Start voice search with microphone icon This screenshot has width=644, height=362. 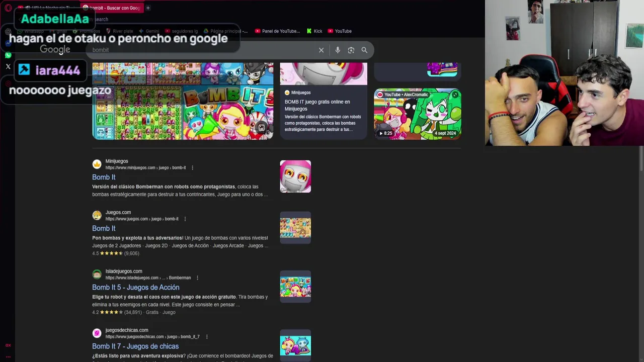point(338,50)
